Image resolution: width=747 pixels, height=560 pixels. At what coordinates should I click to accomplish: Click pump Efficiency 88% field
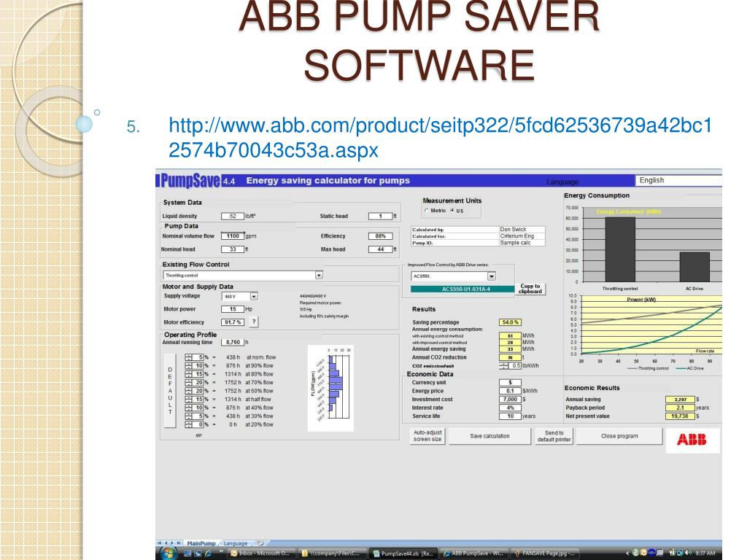[380, 236]
